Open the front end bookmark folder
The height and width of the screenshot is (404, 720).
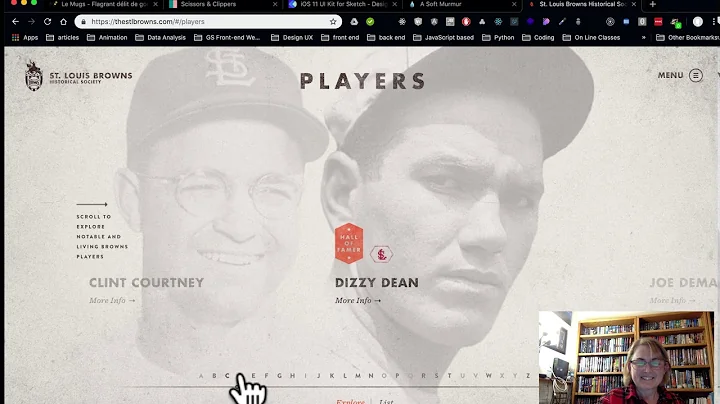pyautogui.click(x=340, y=38)
